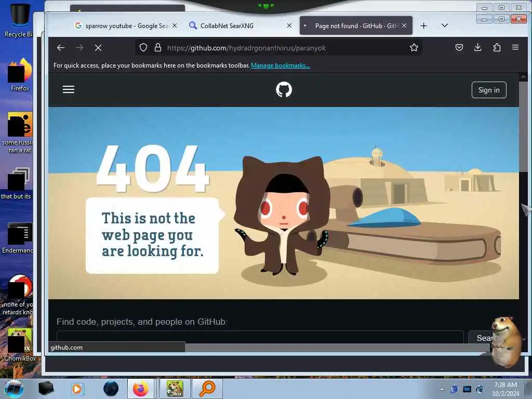The width and height of the screenshot is (532, 399).
Task: Click the Search button on GitHub
Action: point(480,337)
